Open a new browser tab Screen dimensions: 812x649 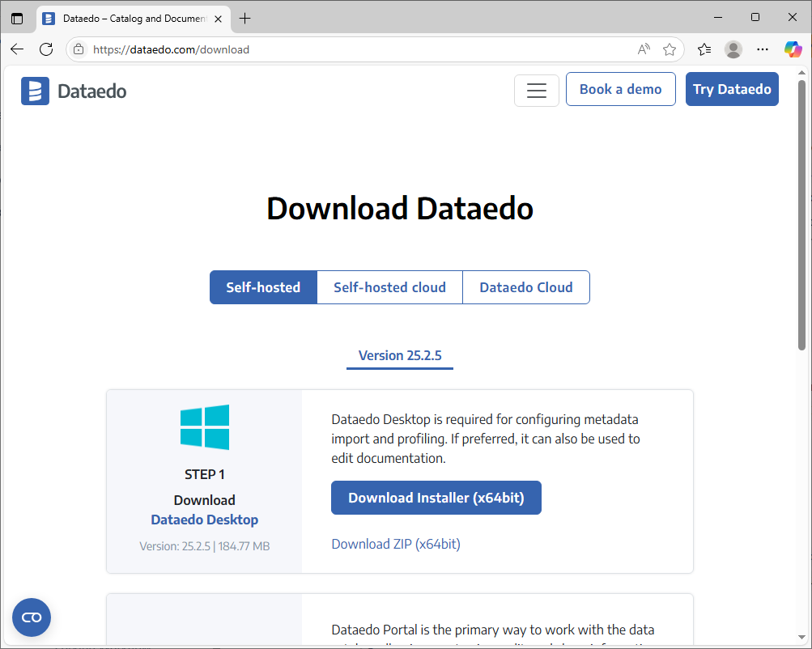pyautogui.click(x=244, y=19)
